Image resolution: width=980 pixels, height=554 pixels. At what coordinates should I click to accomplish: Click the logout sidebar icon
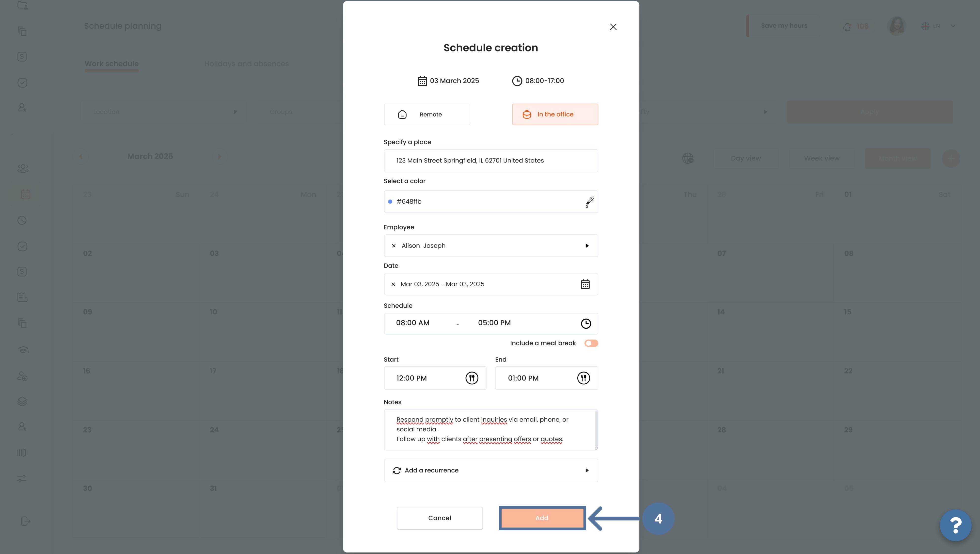26,521
